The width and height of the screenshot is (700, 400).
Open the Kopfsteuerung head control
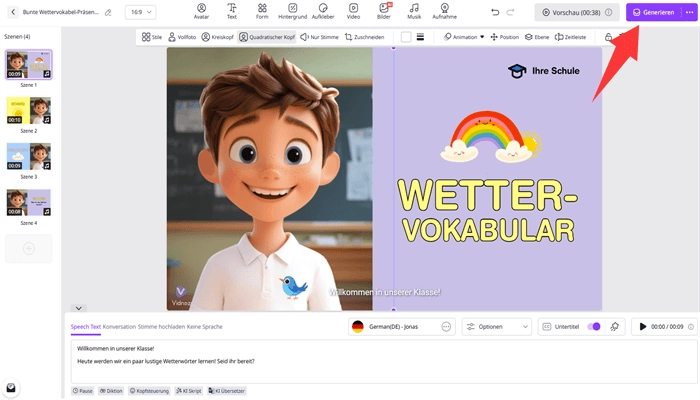coord(149,391)
